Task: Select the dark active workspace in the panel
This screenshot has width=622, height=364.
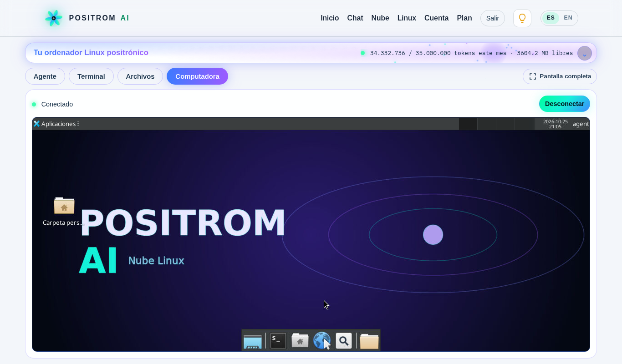Action: click(x=468, y=124)
